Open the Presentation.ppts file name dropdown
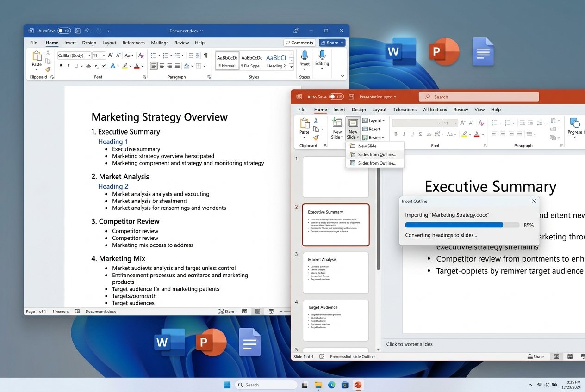 coord(378,97)
